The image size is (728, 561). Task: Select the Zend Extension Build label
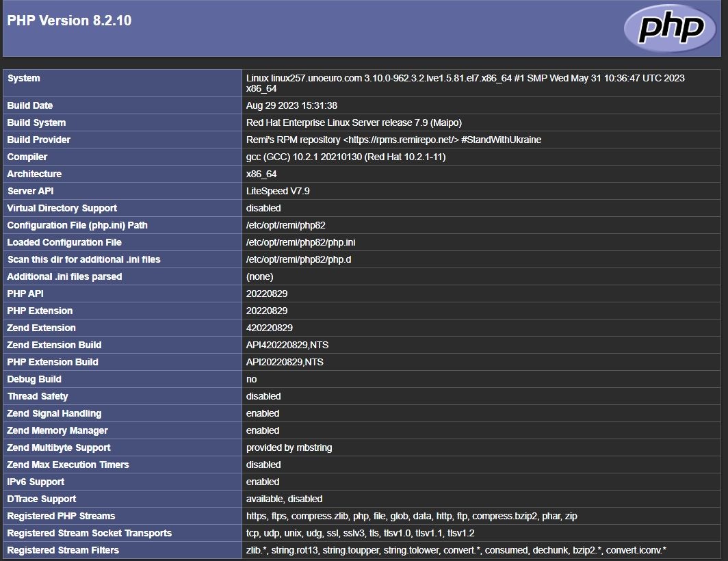point(54,345)
